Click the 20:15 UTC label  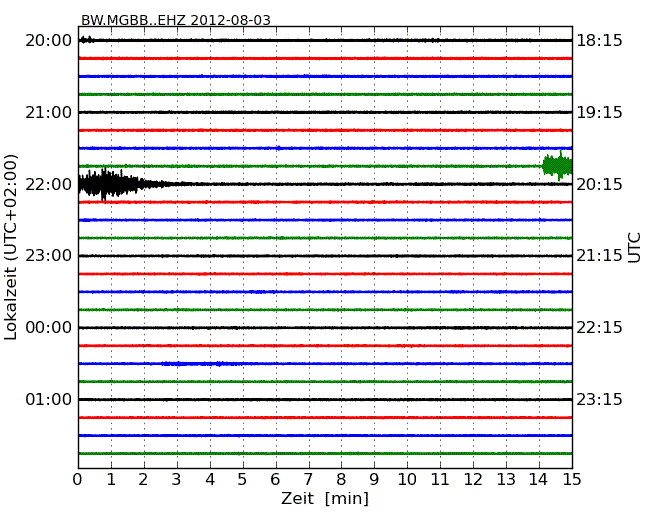pyautogui.click(x=599, y=184)
